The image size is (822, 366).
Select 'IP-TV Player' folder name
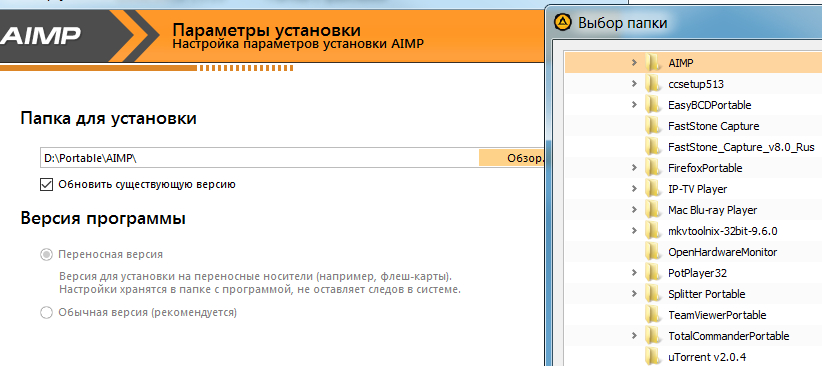[698, 189]
